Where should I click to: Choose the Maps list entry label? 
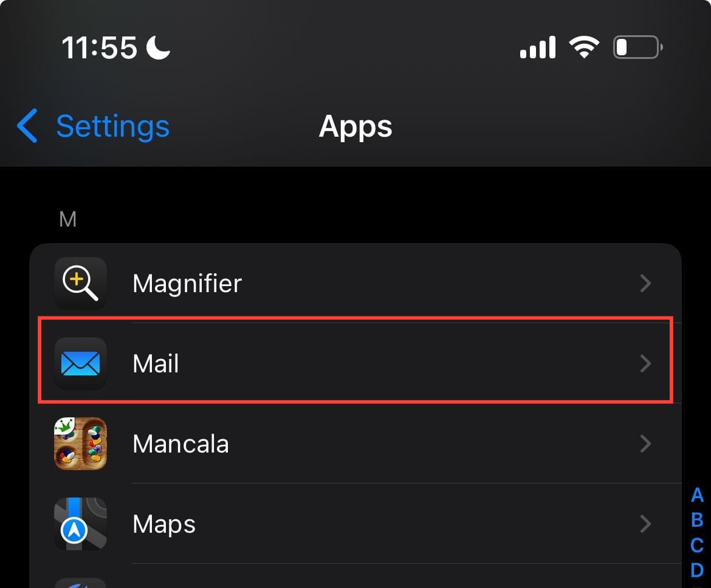(164, 524)
